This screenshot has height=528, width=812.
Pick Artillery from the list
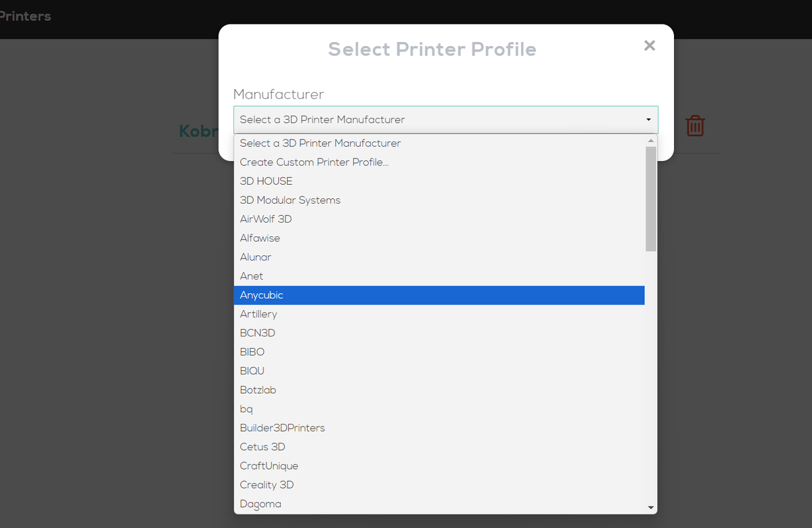point(258,314)
